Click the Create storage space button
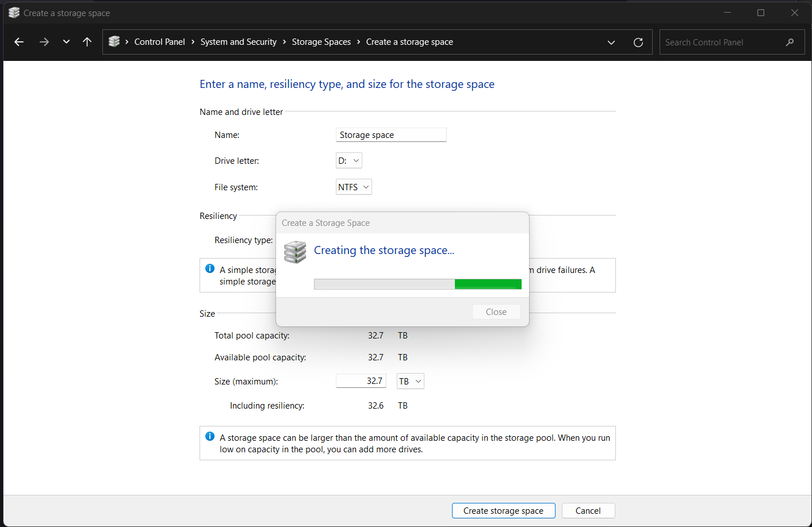812x527 pixels. click(503, 511)
